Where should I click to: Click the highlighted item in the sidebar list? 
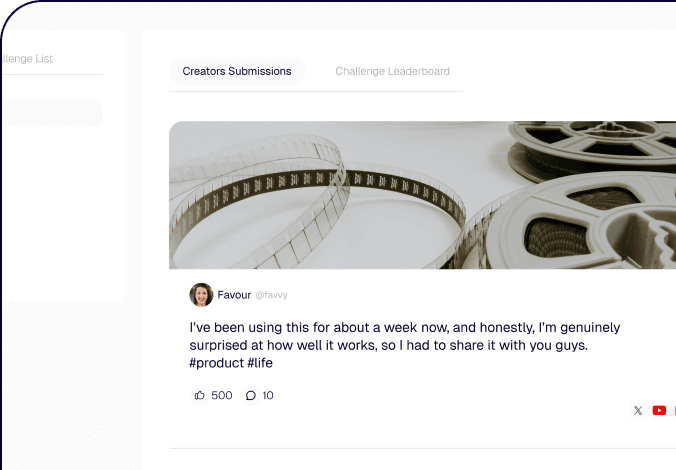50,112
